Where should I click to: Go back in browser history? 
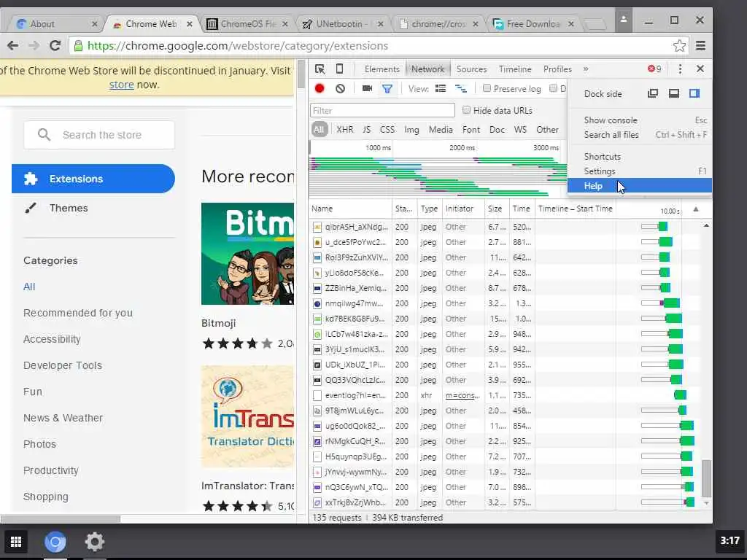click(13, 46)
